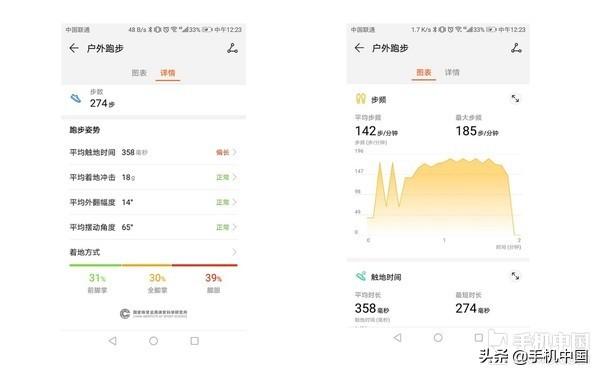Open route share icon on left screen
This screenshot has width=600, height=375.
pyautogui.click(x=232, y=49)
